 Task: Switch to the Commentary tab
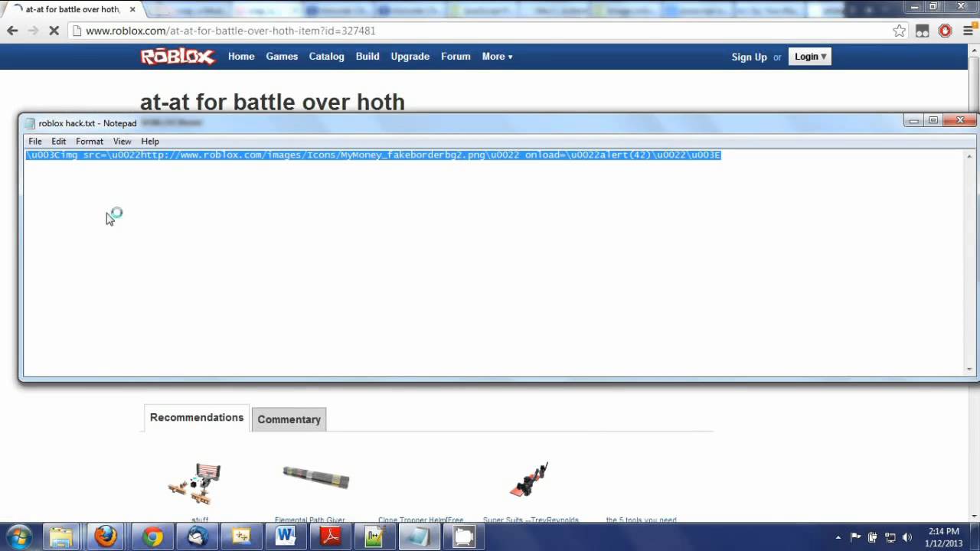pos(289,419)
